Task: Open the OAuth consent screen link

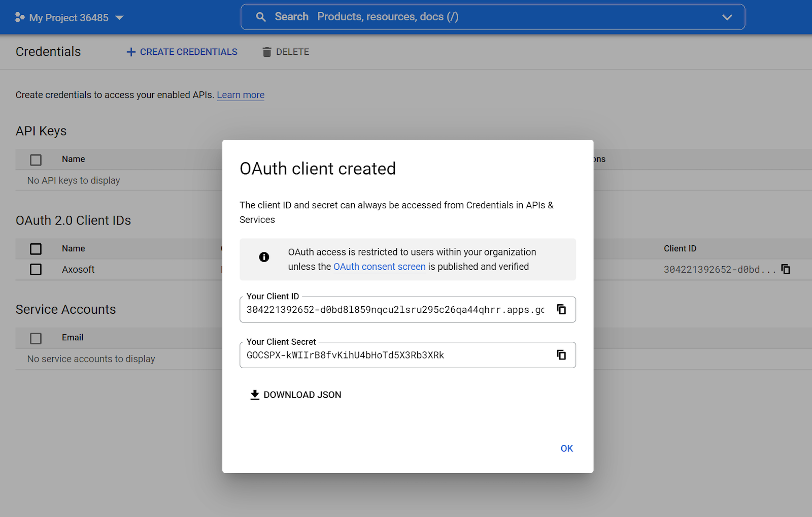Action: click(x=379, y=267)
